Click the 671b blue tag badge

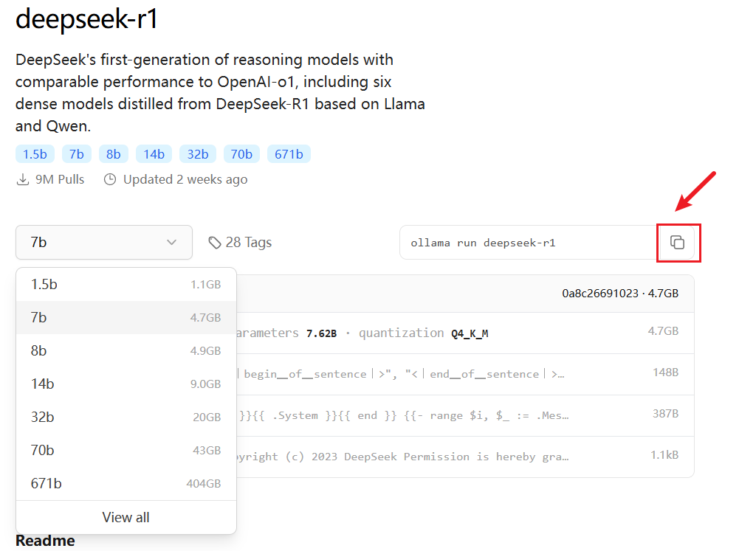coord(289,154)
